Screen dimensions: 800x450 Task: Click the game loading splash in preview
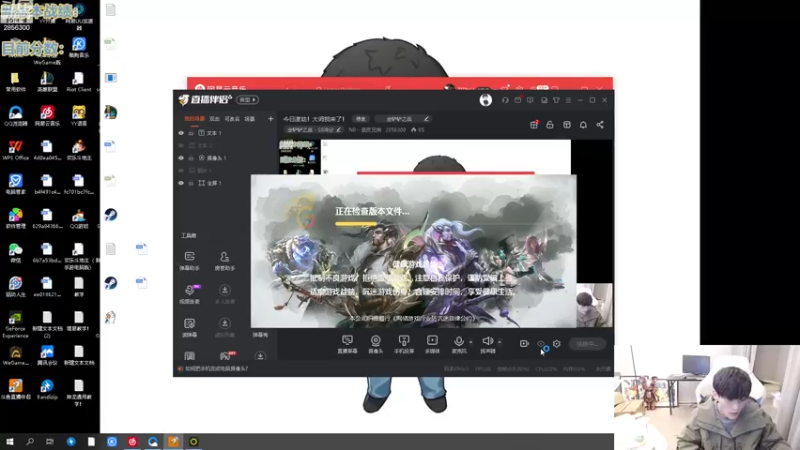pos(413,251)
